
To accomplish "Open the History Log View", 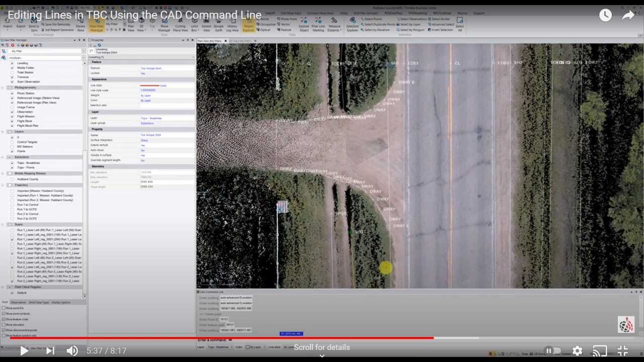I will click(231, 25).
